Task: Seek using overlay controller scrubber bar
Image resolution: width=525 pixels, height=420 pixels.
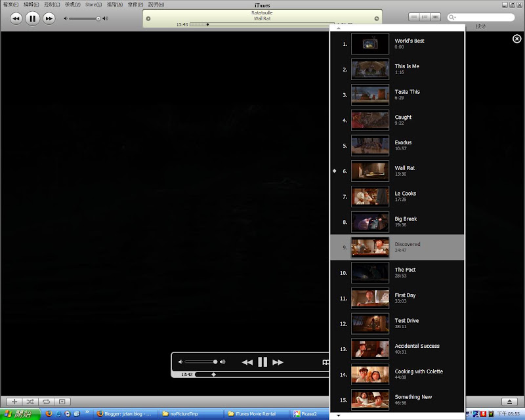Action: point(262,375)
